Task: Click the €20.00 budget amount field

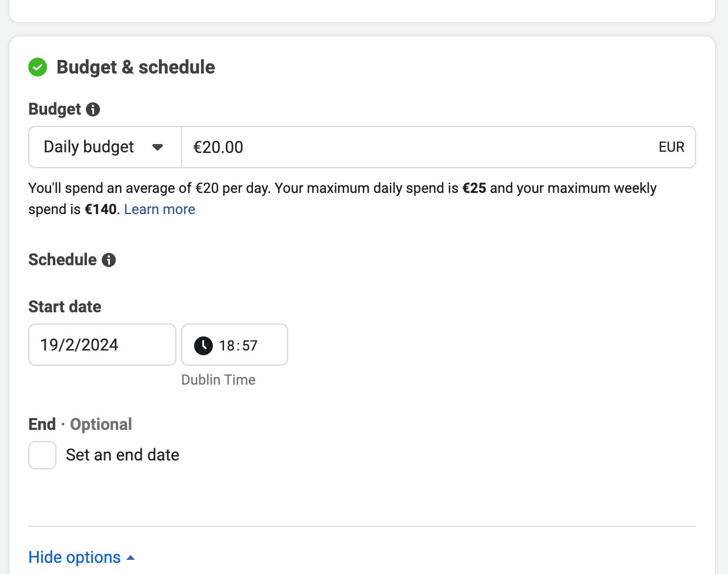Action: coord(412,147)
